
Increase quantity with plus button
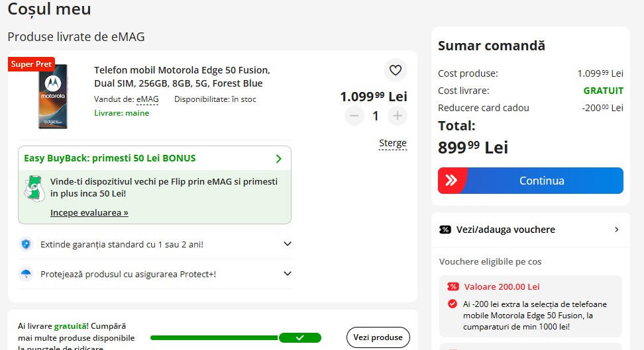[397, 116]
